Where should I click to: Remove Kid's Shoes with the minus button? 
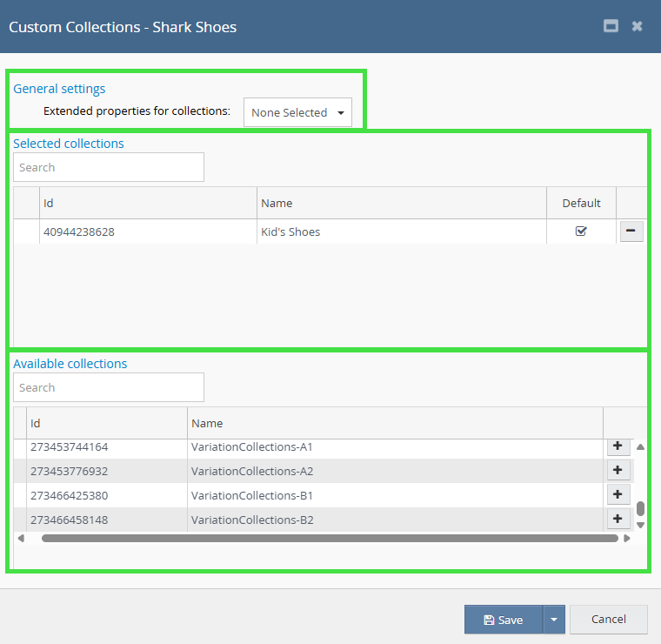tap(631, 231)
